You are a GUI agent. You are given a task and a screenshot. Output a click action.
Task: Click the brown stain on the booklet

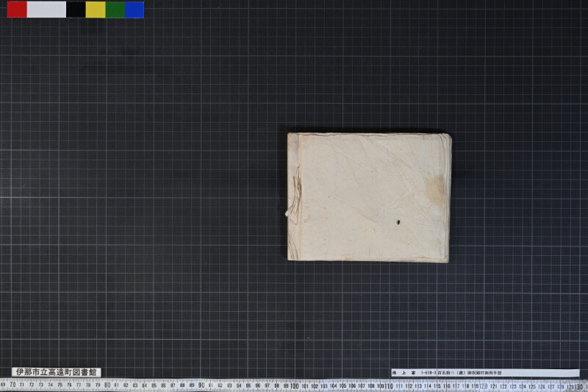[x=435, y=190]
